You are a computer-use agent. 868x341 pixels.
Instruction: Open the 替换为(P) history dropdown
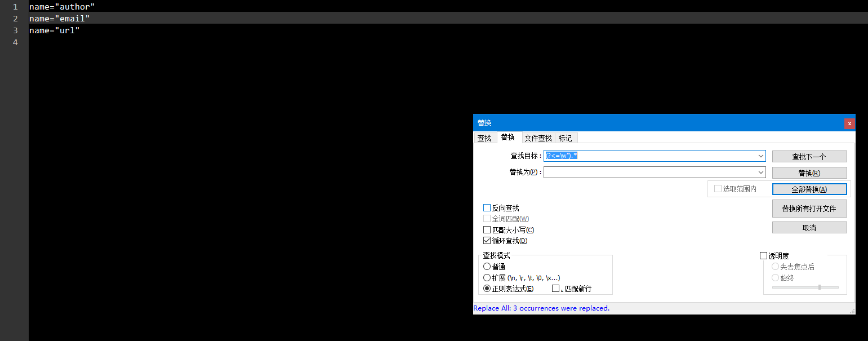(761, 172)
